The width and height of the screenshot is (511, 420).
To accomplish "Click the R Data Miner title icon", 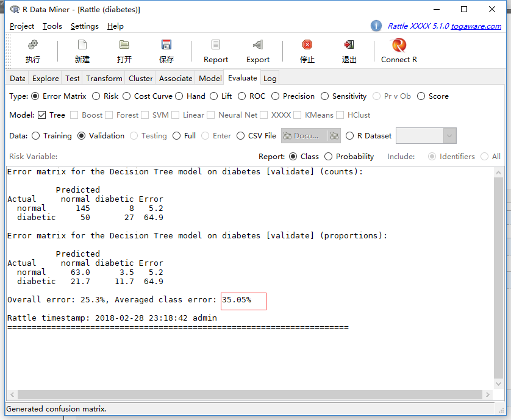I will tap(15, 10).
